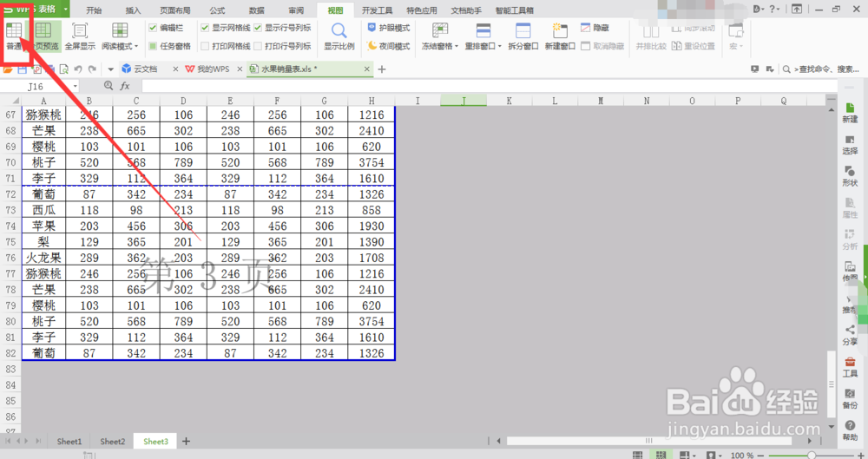
Task: Click 查找命令 search command box
Action: click(821, 69)
